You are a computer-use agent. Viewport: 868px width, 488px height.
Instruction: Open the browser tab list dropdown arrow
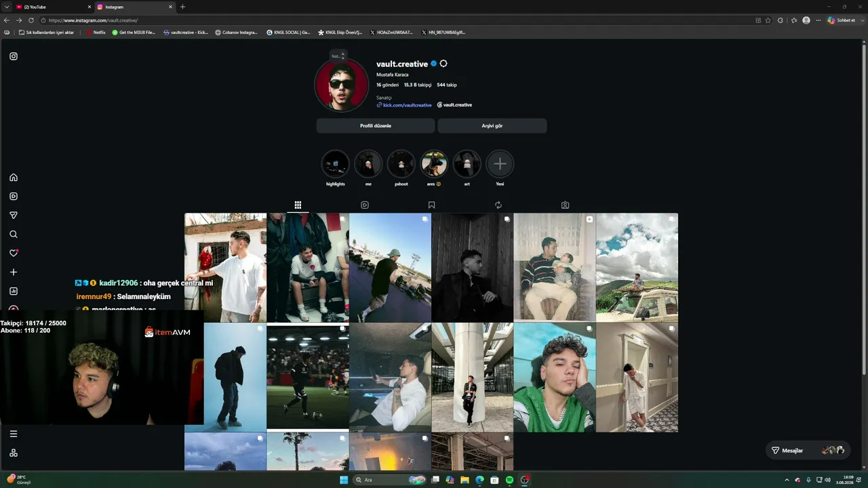tap(6, 7)
